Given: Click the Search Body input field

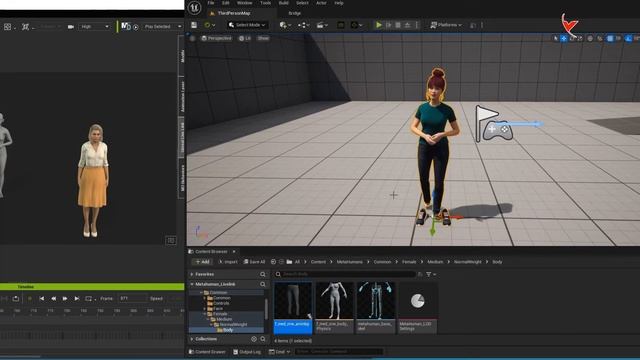Looking at the screenshot, I should point(345,274).
